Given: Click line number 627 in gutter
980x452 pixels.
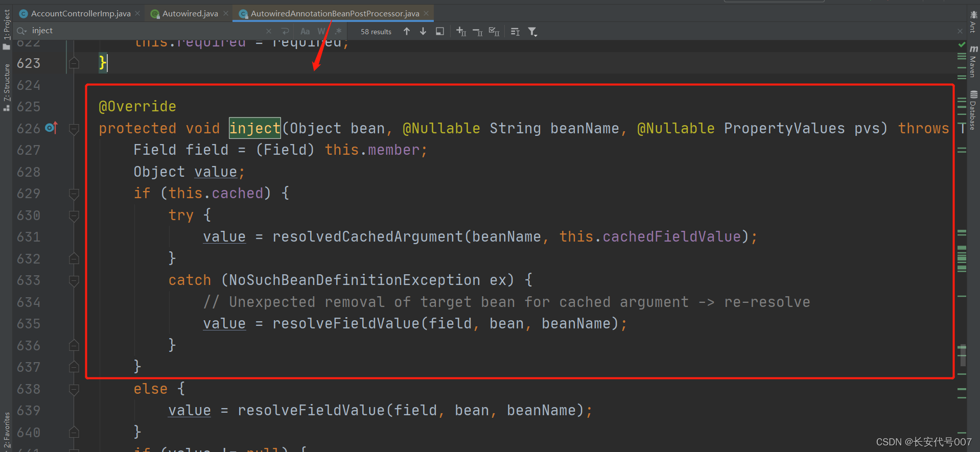Looking at the screenshot, I should point(29,150).
